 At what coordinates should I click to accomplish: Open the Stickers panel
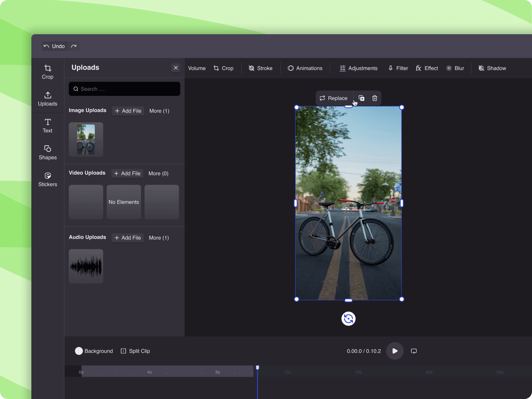coord(47,179)
